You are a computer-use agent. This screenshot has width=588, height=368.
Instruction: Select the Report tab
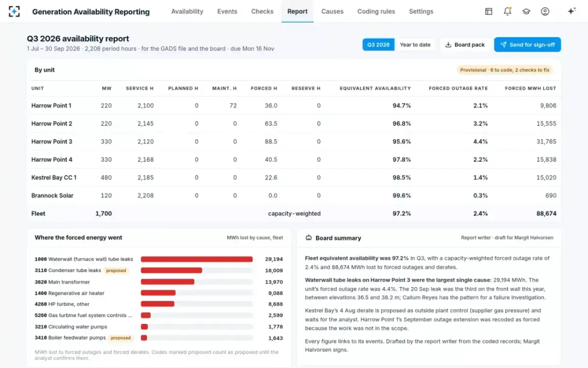[x=297, y=11]
